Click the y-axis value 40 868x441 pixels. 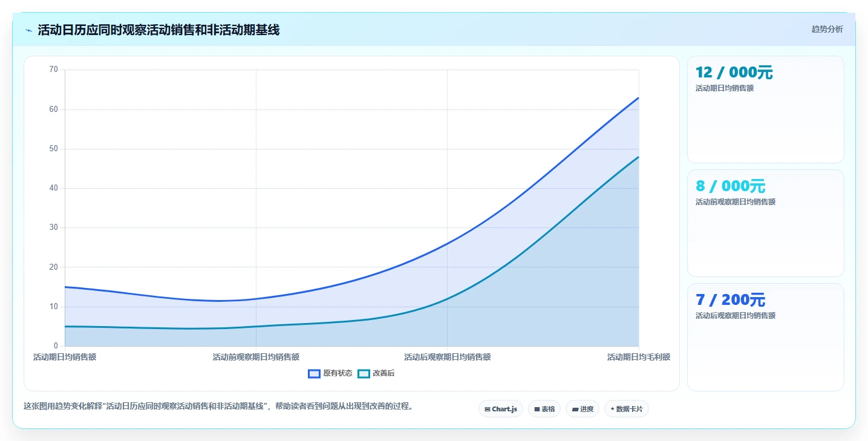point(54,188)
